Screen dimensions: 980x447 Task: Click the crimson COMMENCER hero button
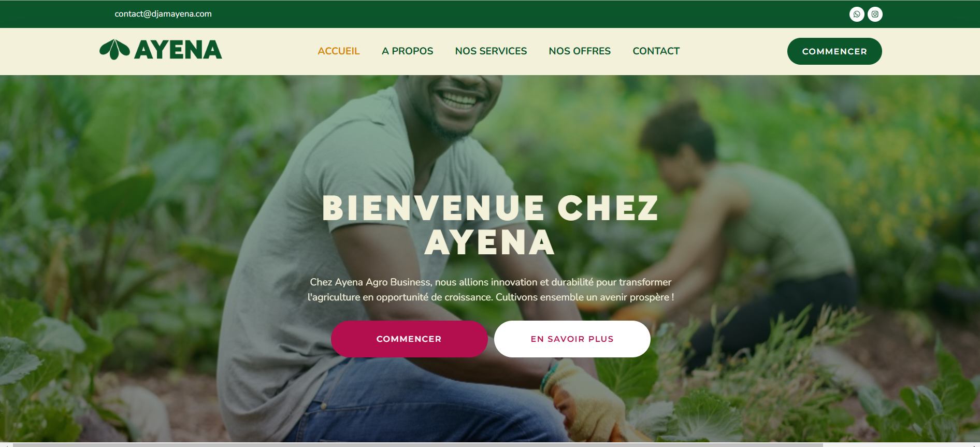tap(409, 339)
